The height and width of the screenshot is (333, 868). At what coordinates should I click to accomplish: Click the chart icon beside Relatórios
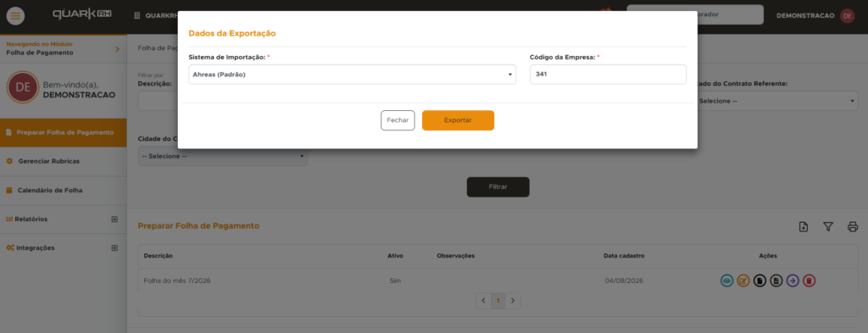click(x=9, y=219)
